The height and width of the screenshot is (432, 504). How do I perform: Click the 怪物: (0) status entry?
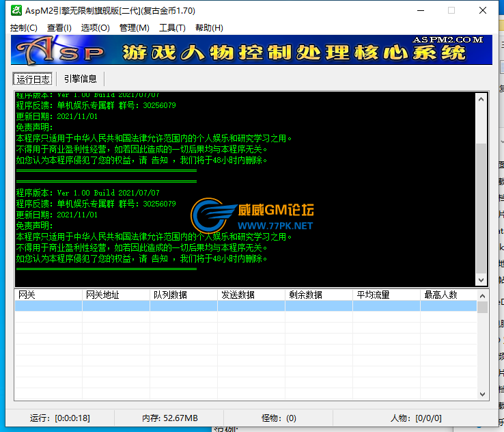coord(279,418)
